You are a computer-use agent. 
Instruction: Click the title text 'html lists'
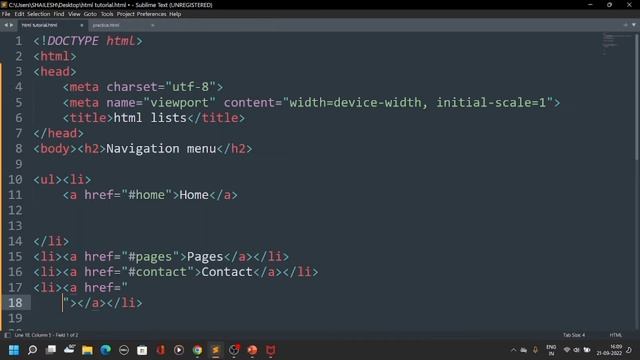pos(150,118)
